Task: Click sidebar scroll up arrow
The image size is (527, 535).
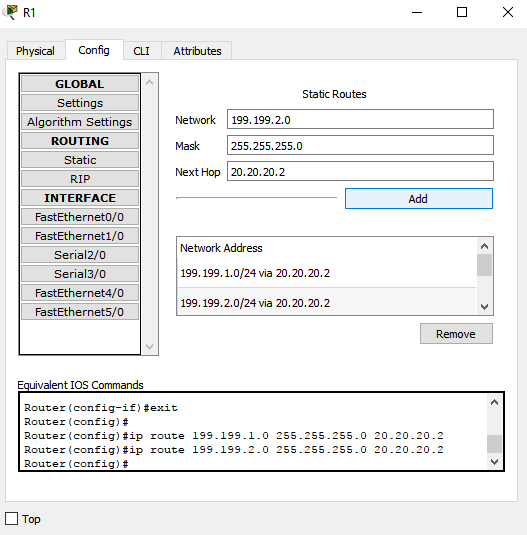Action: (x=149, y=82)
